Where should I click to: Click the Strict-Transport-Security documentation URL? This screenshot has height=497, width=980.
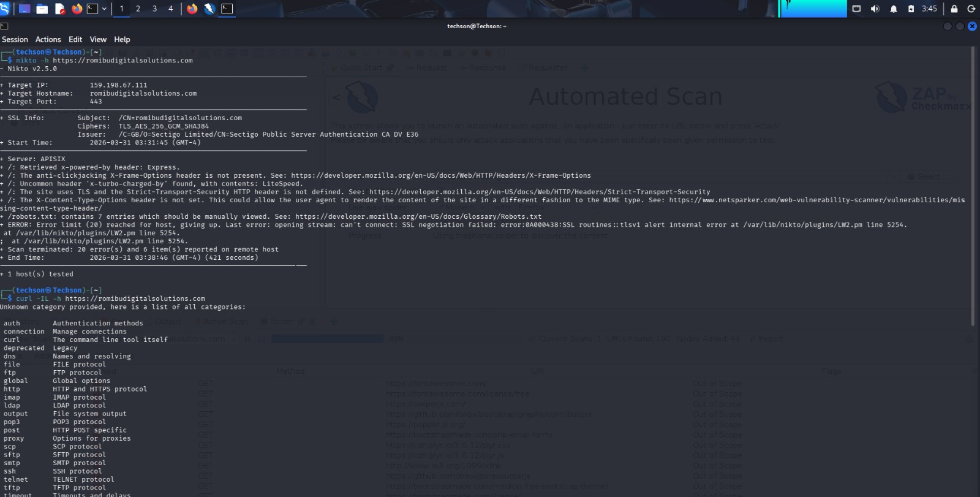coord(540,192)
